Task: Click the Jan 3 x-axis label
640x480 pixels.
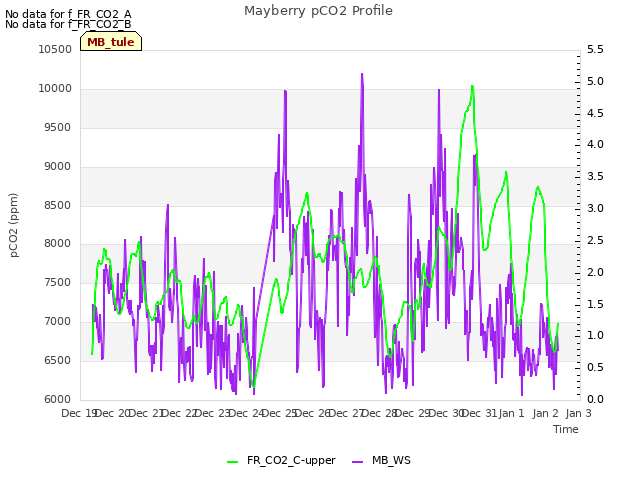Action: click(x=578, y=413)
